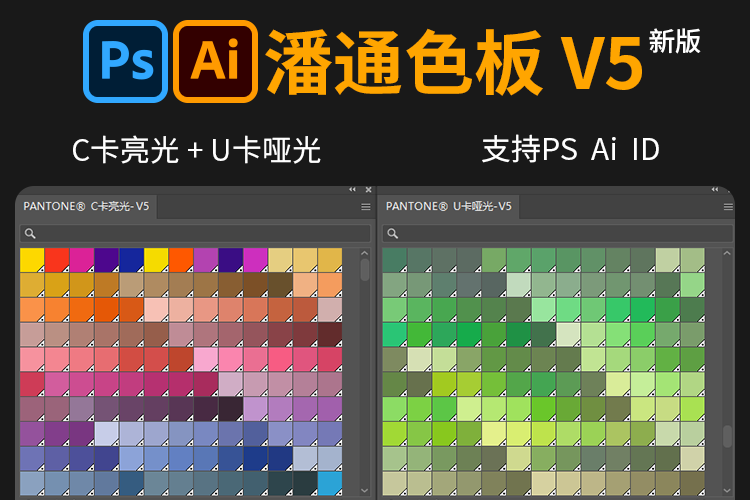Click the scroll-down arrow in the U panel

727,490
